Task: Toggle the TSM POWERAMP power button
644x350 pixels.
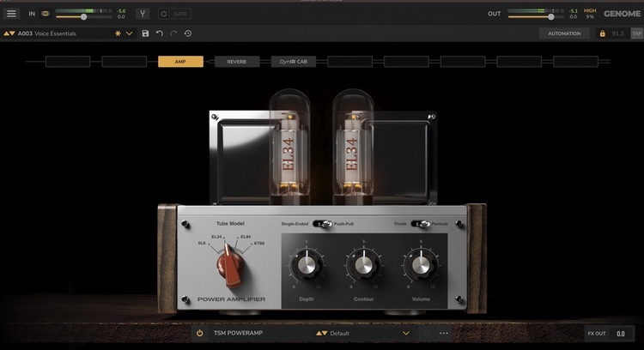Action: pyautogui.click(x=199, y=333)
